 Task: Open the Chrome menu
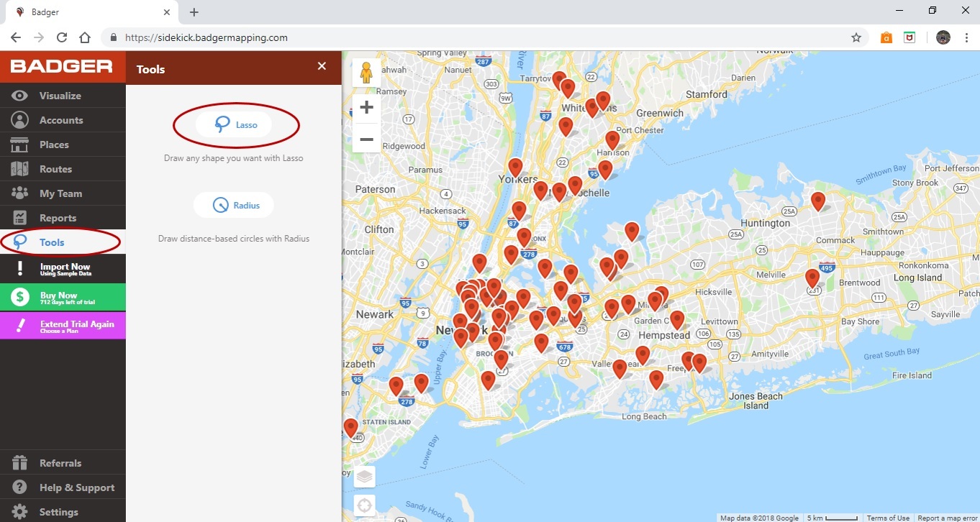(966, 37)
